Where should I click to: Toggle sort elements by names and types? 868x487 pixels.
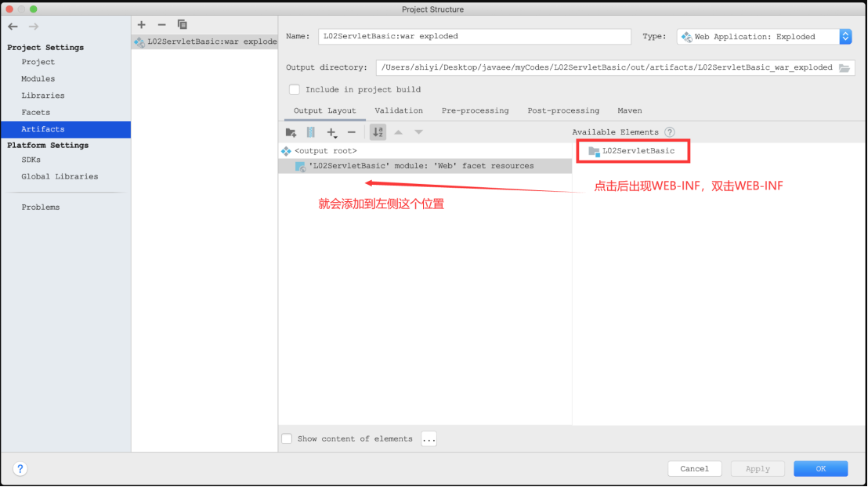coord(378,132)
